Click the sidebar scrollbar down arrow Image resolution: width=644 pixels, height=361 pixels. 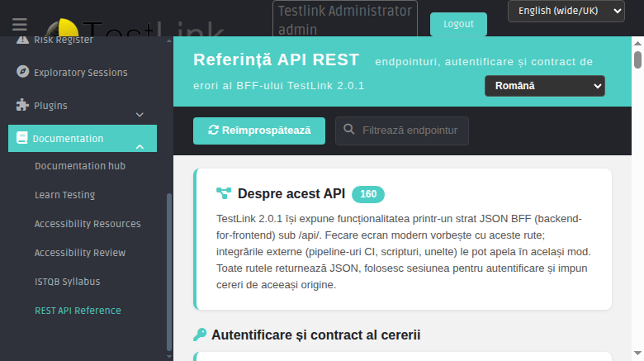pyautogui.click(x=168, y=357)
